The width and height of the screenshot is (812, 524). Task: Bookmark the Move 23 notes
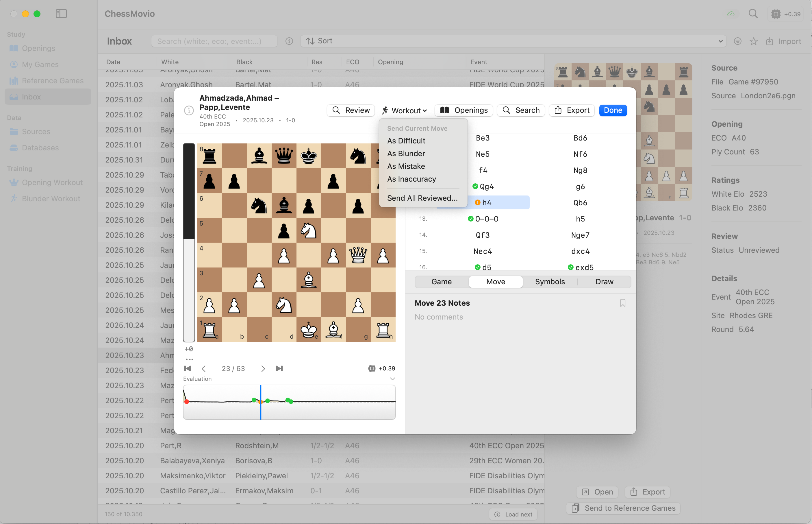(623, 303)
